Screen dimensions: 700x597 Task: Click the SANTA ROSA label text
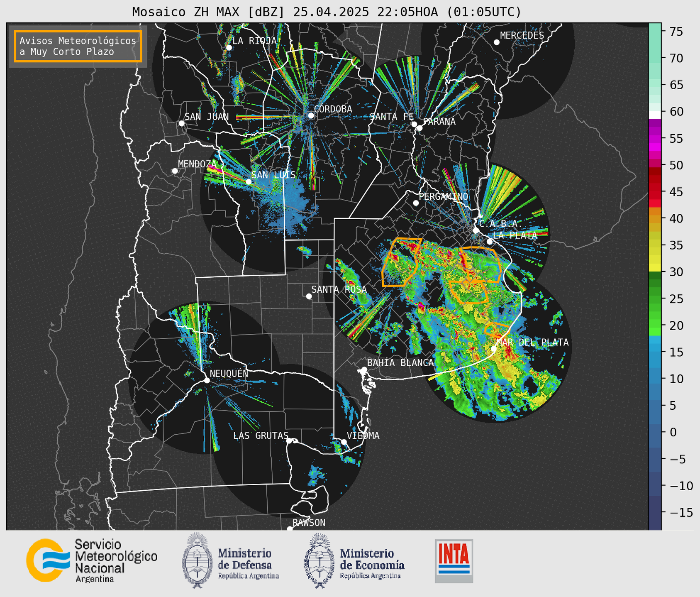pyautogui.click(x=339, y=289)
